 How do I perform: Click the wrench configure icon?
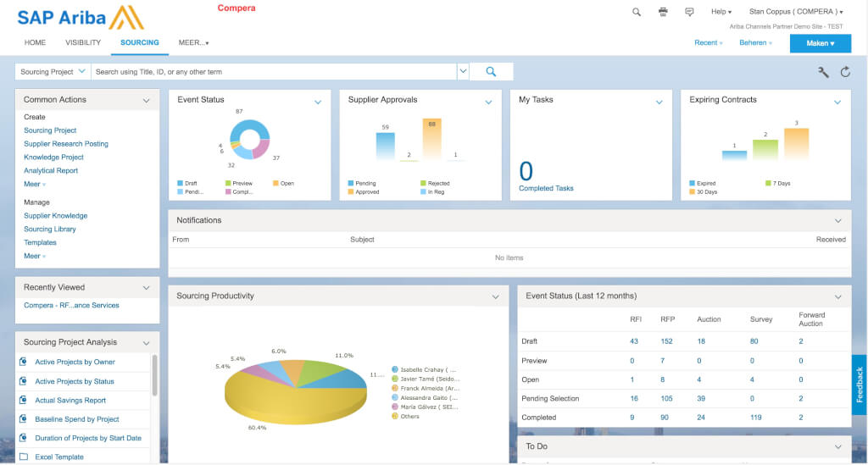pyautogui.click(x=823, y=72)
